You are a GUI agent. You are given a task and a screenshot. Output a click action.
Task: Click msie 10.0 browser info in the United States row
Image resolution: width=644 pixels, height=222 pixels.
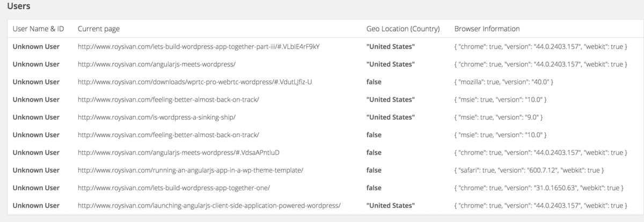[x=501, y=100]
